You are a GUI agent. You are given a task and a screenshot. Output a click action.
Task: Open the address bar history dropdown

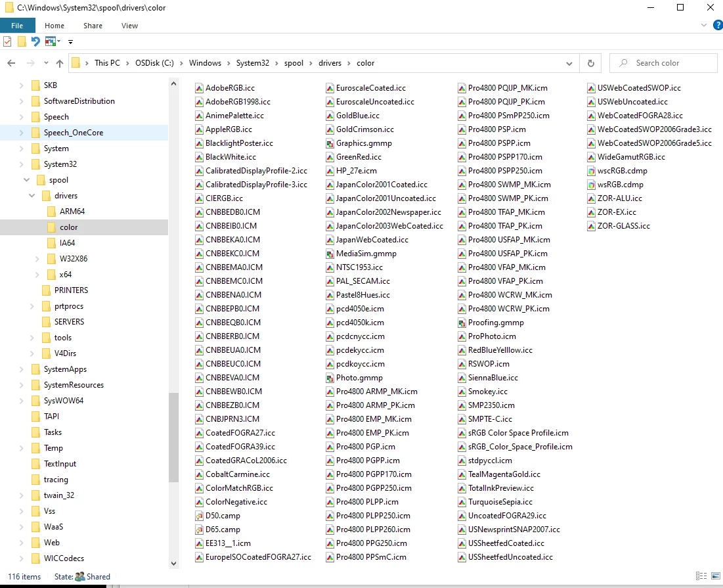[569, 64]
